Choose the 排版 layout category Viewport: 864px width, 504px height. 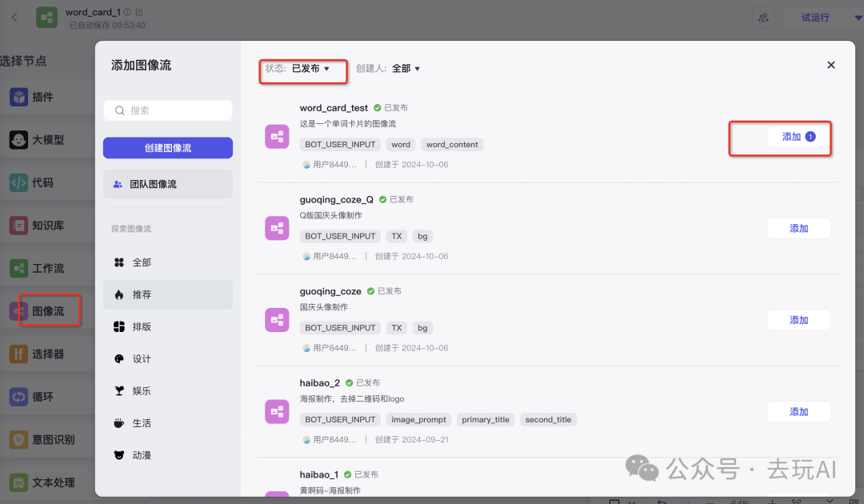tap(167, 326)
